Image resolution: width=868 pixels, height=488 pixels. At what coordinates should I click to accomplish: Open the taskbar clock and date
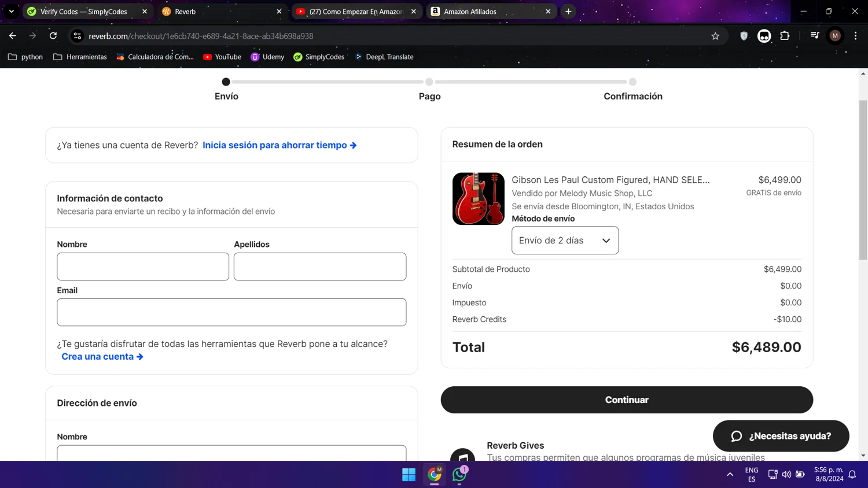pyautogui.click(x=829, y=475)
